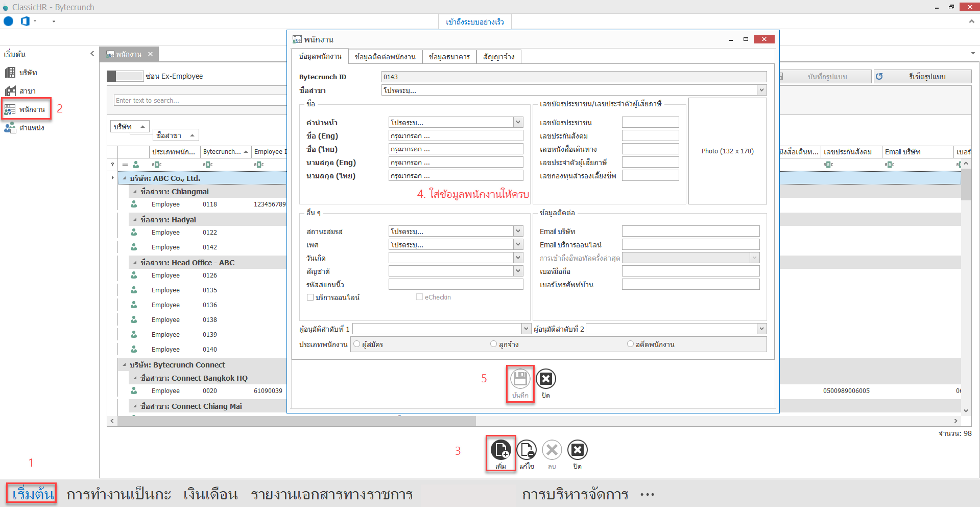Close the พนักงาน document tab
The height and width of the screenshot is (507, 980).
point(150,54)
